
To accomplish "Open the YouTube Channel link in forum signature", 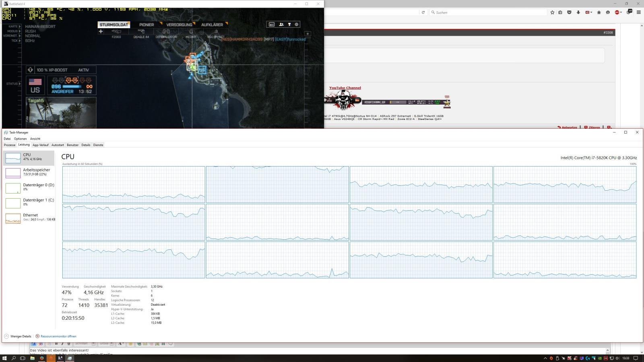I will (x=345, y=88).
